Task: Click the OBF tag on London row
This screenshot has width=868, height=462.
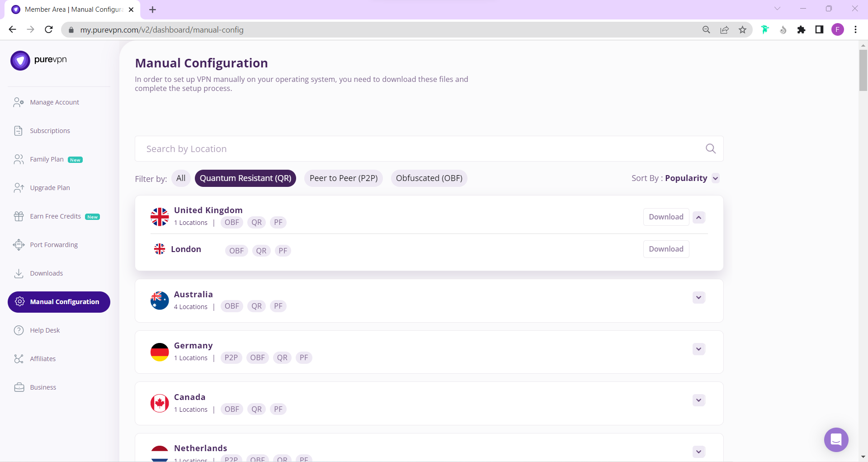Action: coord(236,251)
